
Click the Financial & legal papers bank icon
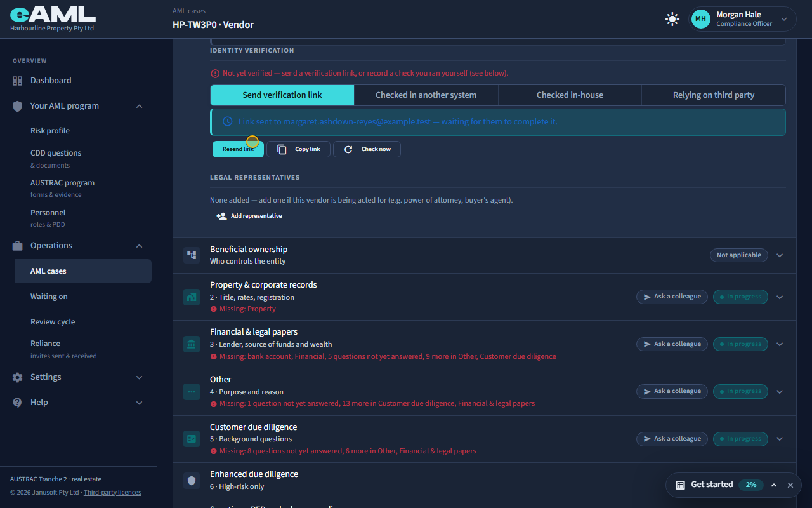tap(192, 344)
